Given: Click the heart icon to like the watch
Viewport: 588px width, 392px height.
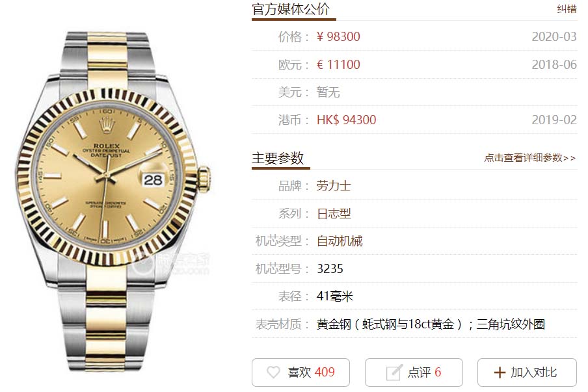Looking at the screenshot, I should coord(273,372).
